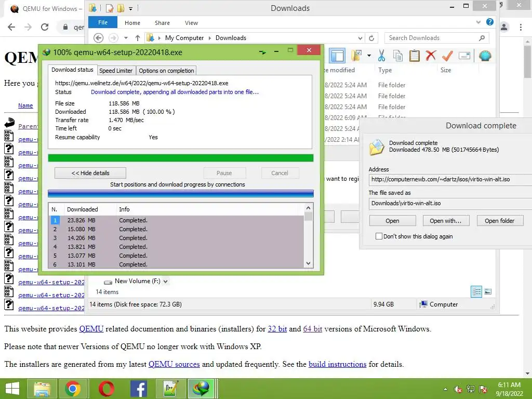Open File Explorer from the taskbar

[42, 389]
